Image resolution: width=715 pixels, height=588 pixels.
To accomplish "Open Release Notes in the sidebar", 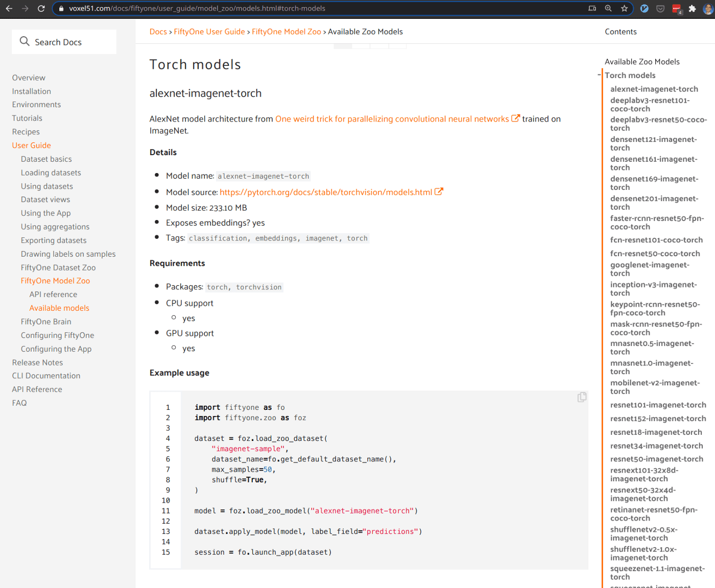I will 38,362.
